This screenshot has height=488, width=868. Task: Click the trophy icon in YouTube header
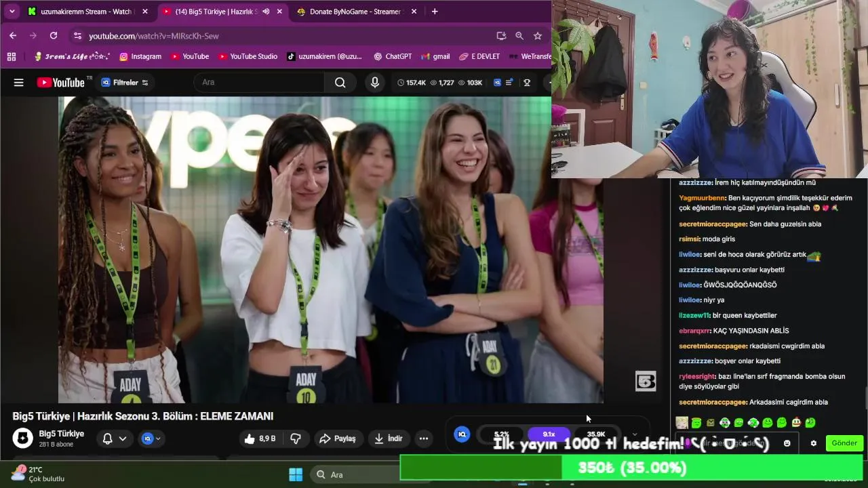pyautogui.click(x=527, y=83)
